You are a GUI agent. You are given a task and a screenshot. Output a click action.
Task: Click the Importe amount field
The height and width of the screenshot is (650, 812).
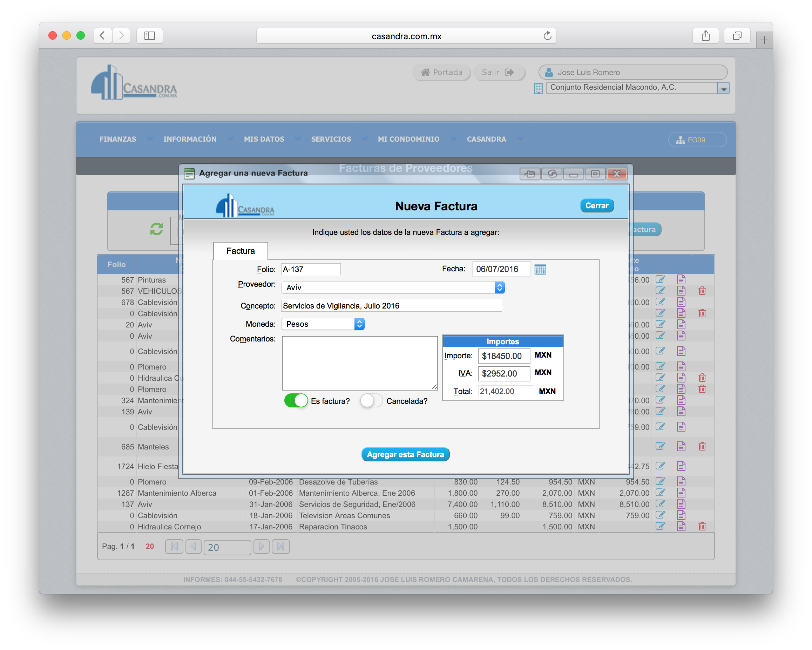click(503, 356)
